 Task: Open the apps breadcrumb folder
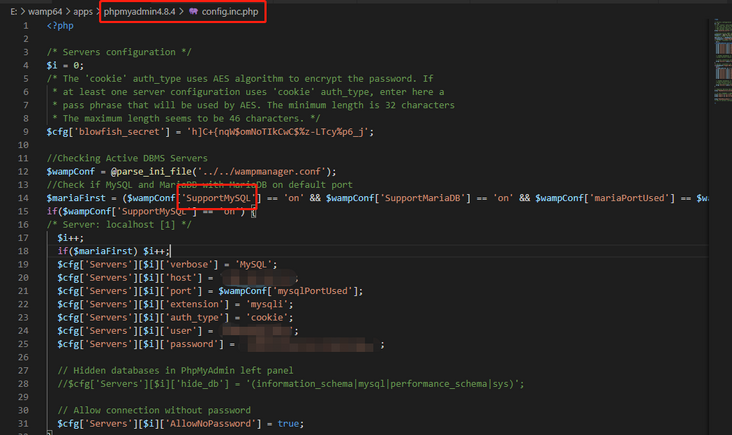tap(83, 12)
